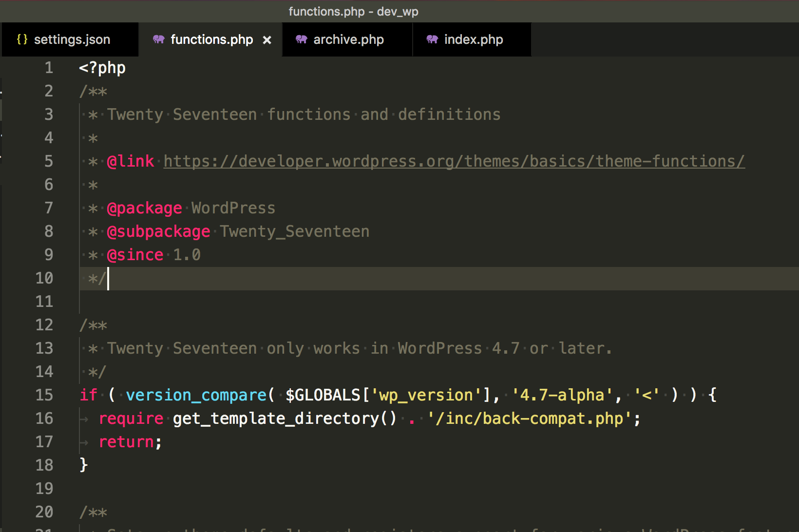799x532 pixels.
Task: Click the PHP elephant icon on functions.php tab
Action: pos(158,39)
